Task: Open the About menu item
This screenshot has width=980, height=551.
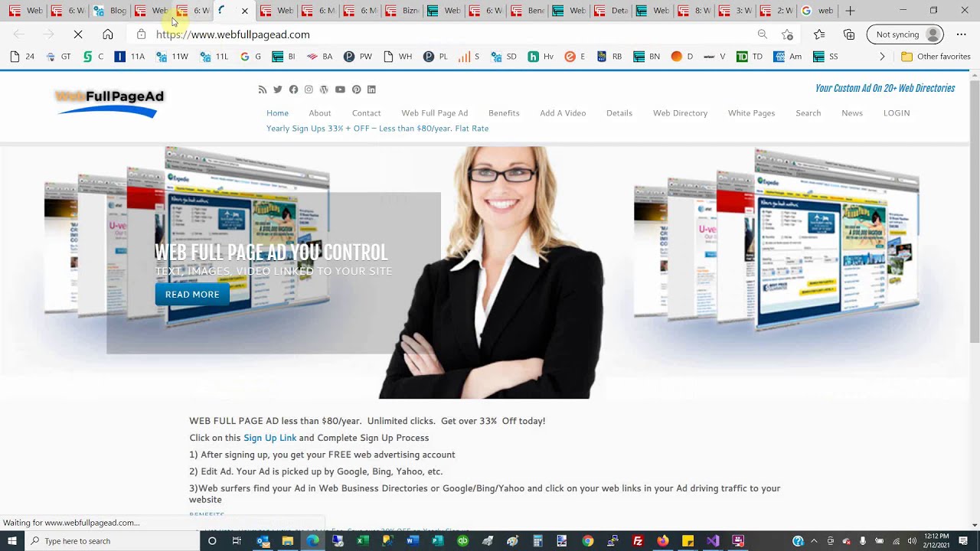Action: (320, 113)
